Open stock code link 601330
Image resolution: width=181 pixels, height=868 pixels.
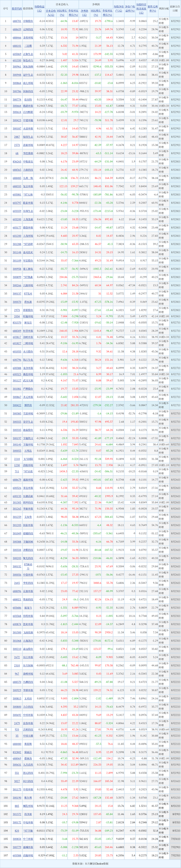17,60
